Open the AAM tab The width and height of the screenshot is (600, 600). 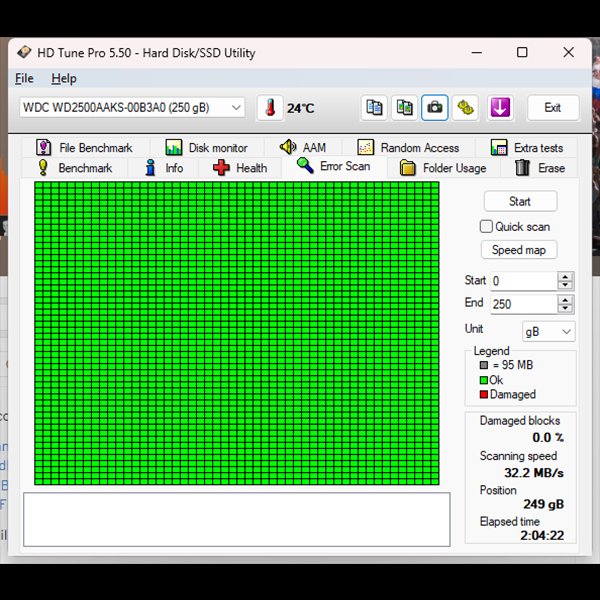point(303,147)
